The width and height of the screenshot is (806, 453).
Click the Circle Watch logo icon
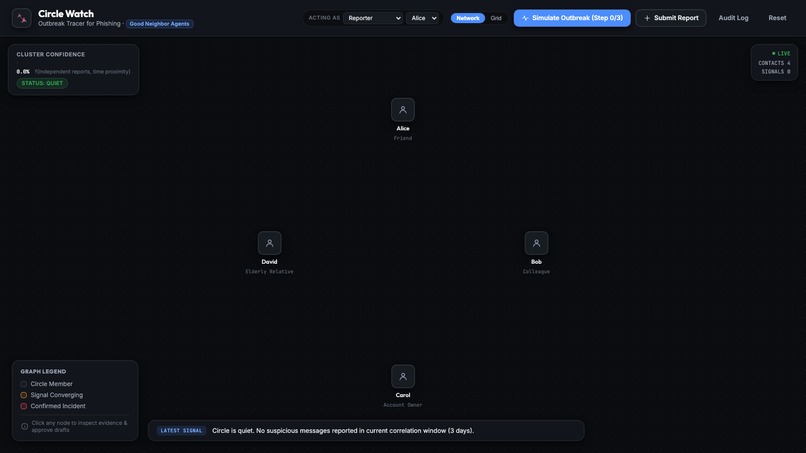22,19
